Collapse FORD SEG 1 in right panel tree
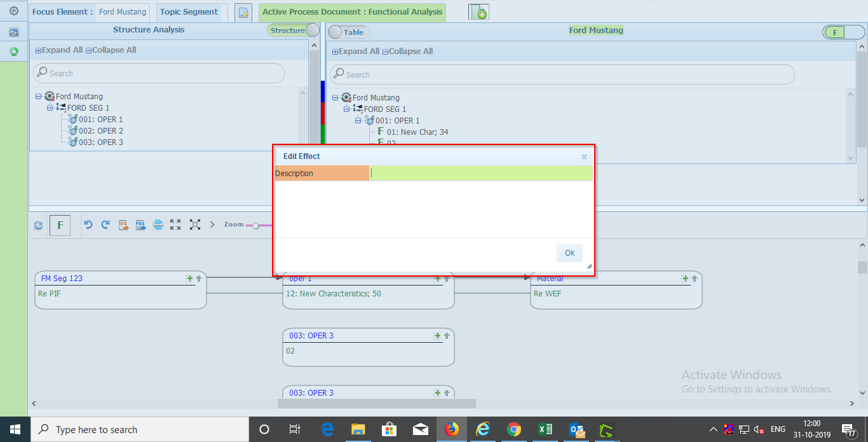 (347, 109)
